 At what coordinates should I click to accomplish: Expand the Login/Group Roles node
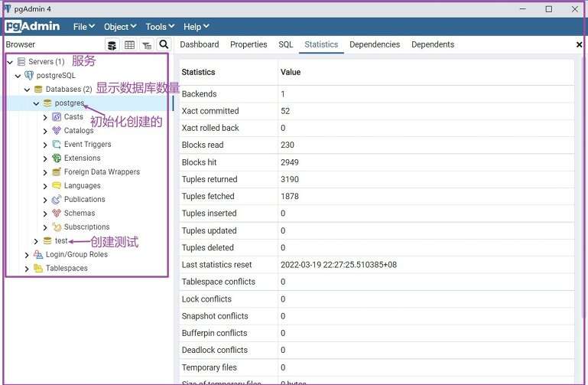coord(27,255)
